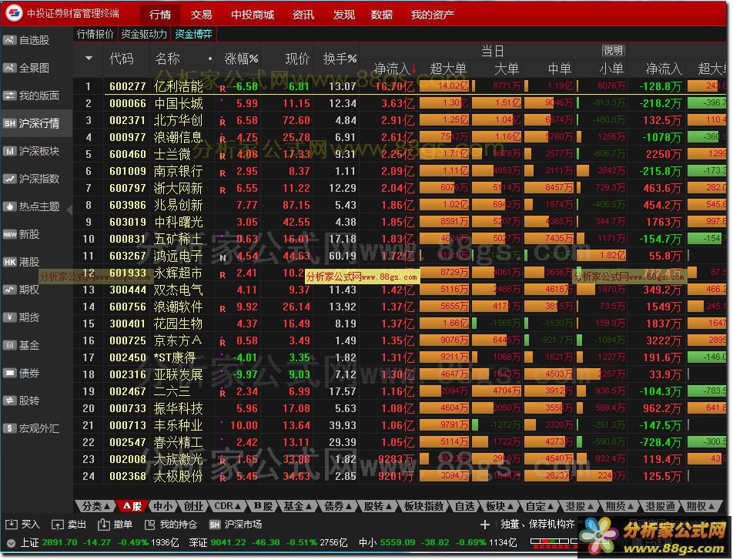Open 热点主题 hot topics
Screen dimensions: 733x560
click(x=32, y=206)
